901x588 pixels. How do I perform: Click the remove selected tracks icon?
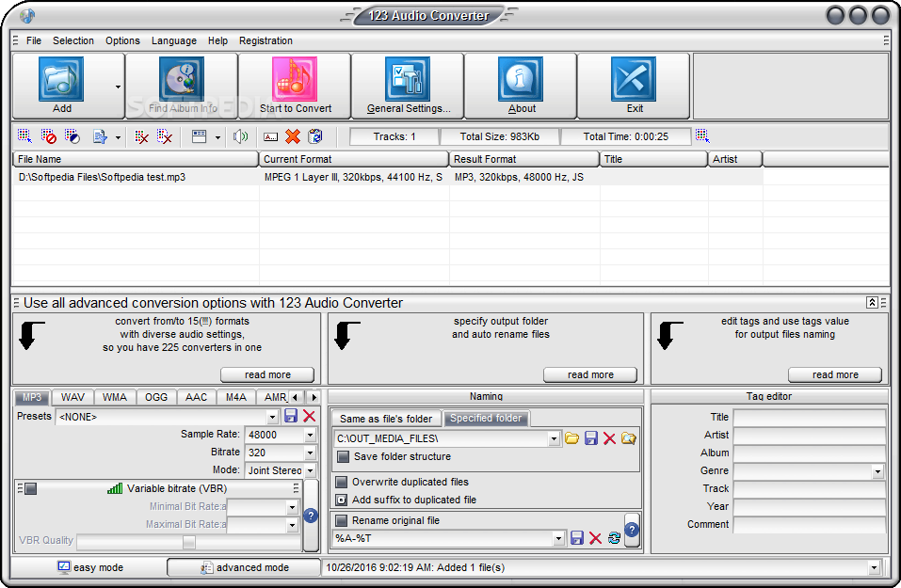[141, 136]
